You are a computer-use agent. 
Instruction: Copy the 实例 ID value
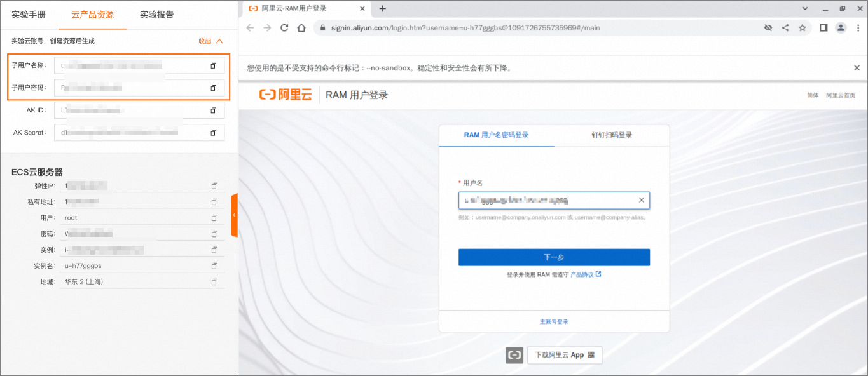pos(214,250)
